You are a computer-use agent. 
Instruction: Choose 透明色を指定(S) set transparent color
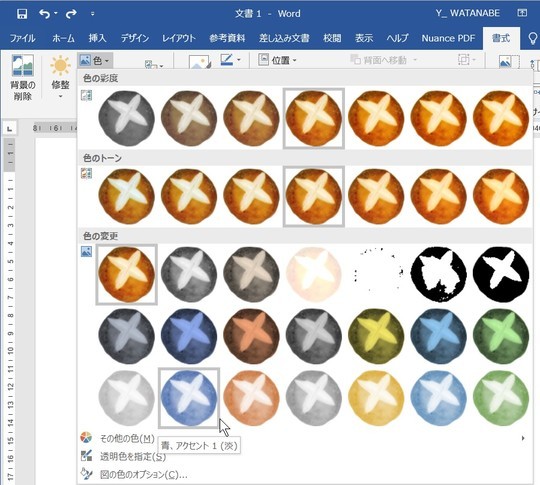[133, 456]
